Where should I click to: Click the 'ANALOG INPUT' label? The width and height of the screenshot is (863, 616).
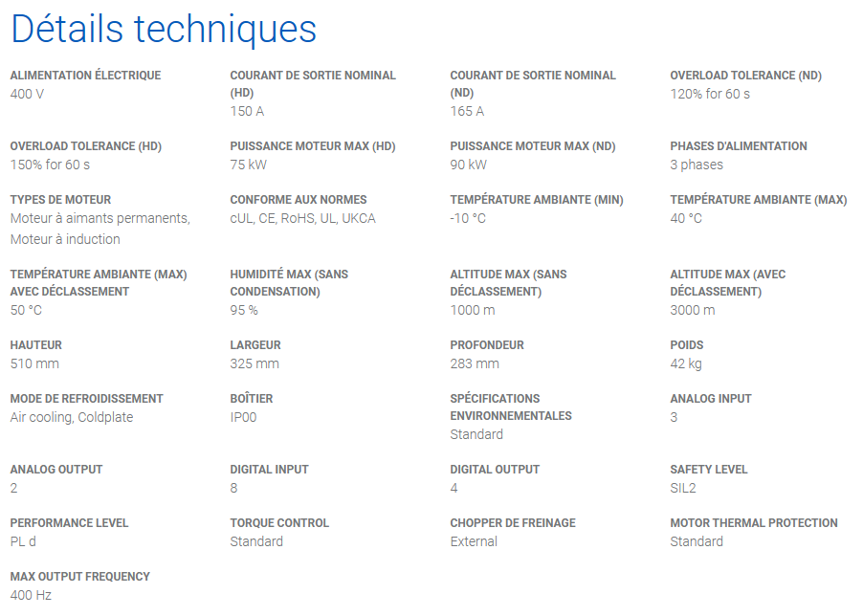coord(711,399)
